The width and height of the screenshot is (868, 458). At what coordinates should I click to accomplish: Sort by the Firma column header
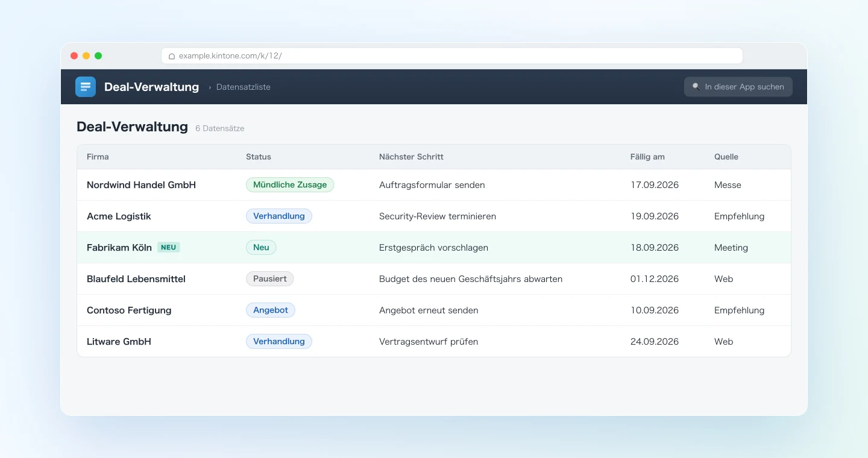(x=98, y=157)
